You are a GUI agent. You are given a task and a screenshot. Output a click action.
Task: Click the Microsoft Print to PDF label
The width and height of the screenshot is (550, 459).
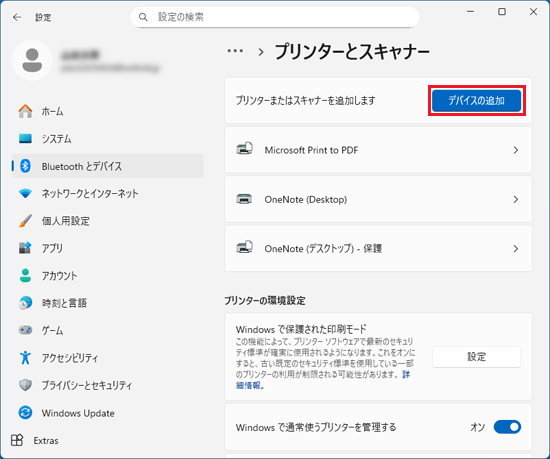click(311, 150)
